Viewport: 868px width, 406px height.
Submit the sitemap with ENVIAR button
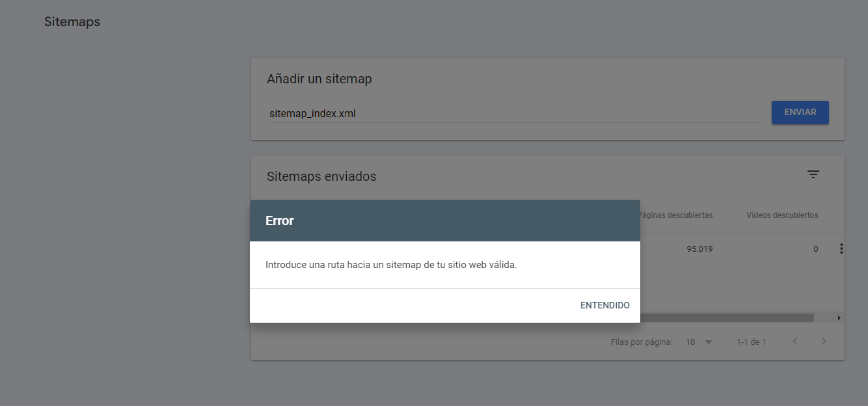(x=800, y=113)
